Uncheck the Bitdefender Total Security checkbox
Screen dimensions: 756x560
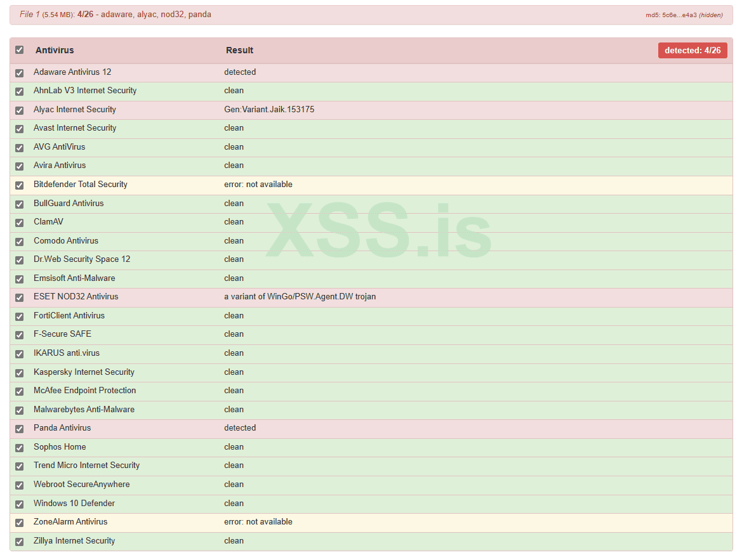tap(19, 185)
